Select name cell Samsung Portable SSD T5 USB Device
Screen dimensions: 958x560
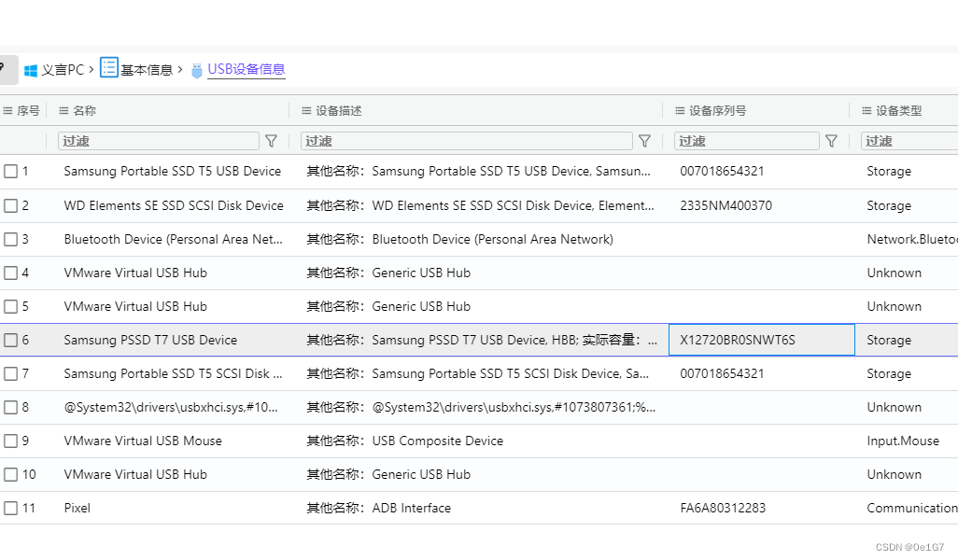(x=173, y=171)
